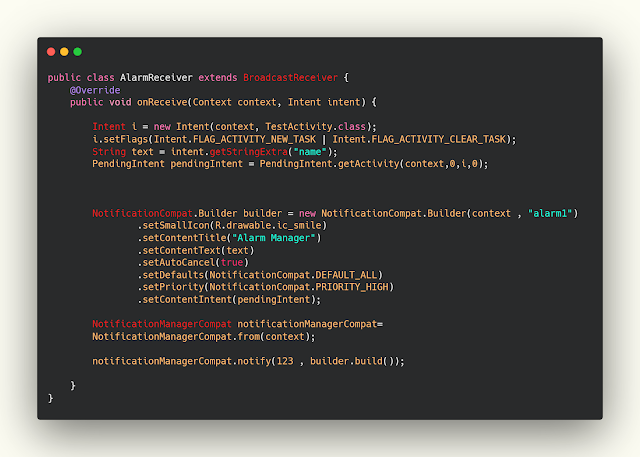Click the green maximize window dot

pos(78,52)
